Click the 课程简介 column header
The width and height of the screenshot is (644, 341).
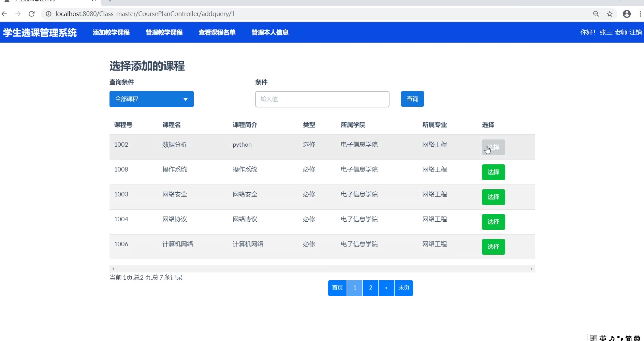pyautogui.click(x=245, y=125)
